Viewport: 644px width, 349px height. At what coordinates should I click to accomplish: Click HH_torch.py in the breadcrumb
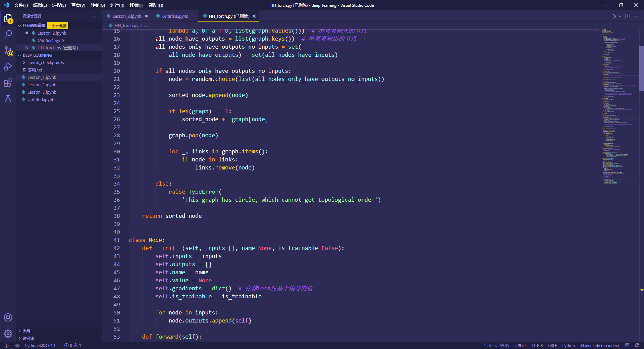point(126,26)
